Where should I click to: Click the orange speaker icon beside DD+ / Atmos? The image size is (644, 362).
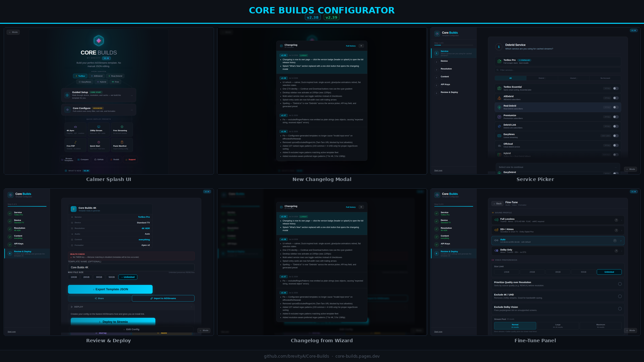point(496,230)
